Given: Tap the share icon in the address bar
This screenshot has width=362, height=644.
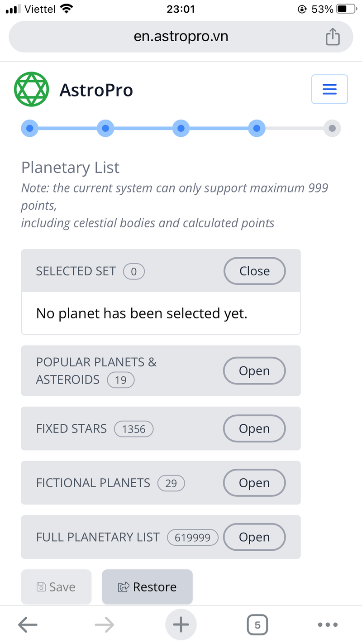Looking at the screenshot, I should pyautogui.click(x=333, y=36).
